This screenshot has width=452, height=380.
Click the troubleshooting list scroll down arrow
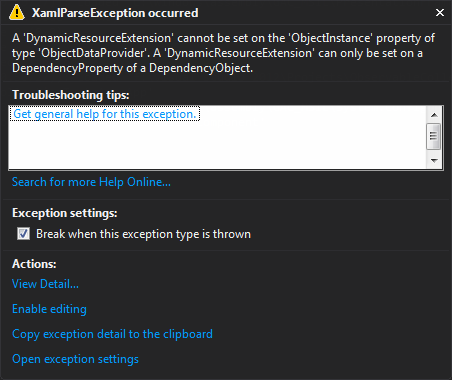pos(434,161)
